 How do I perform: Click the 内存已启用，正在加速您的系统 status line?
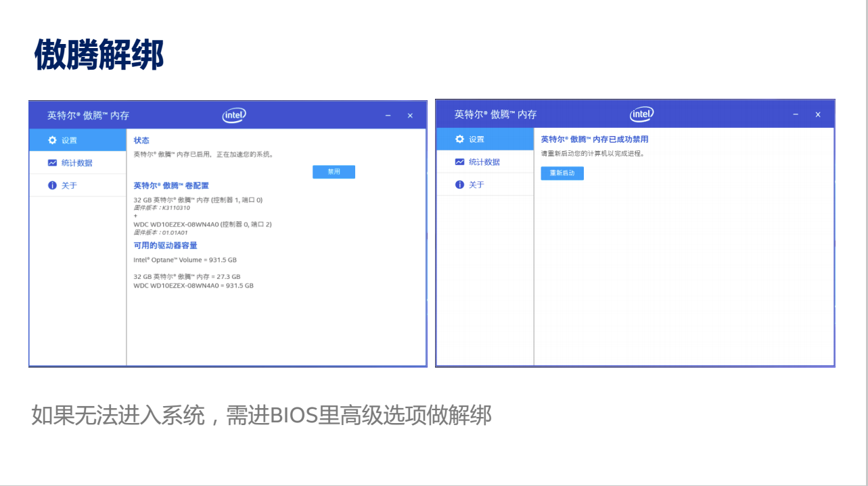click(204, 154)
